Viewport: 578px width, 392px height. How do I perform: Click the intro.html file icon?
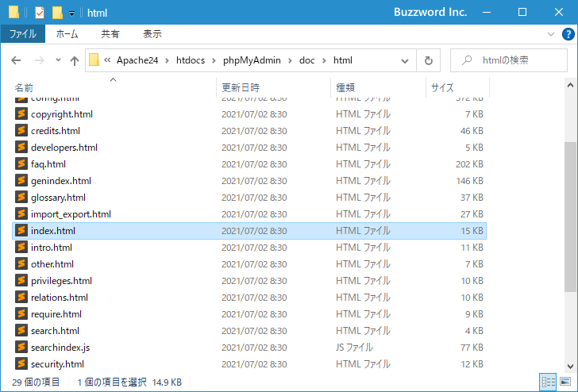(21, 248)
